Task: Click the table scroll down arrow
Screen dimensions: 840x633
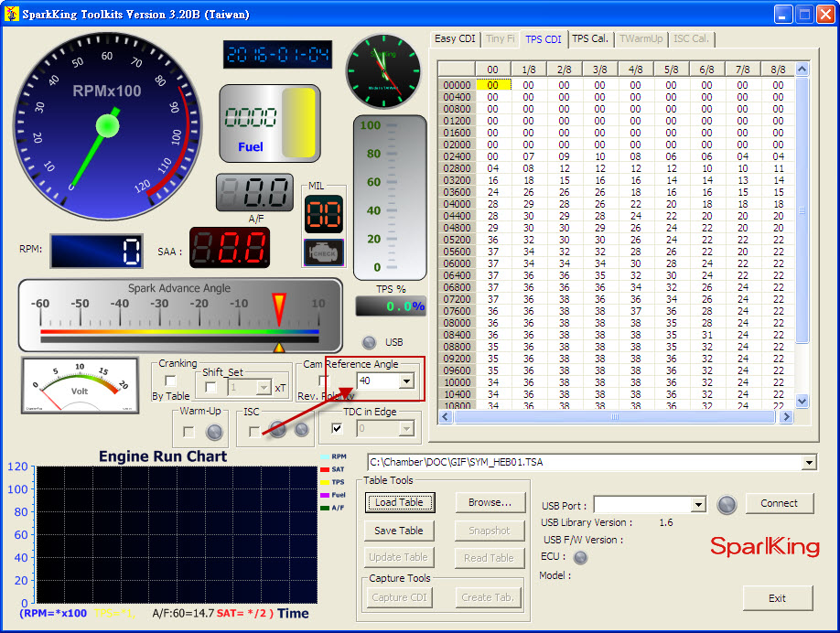Action: [802, 402]
